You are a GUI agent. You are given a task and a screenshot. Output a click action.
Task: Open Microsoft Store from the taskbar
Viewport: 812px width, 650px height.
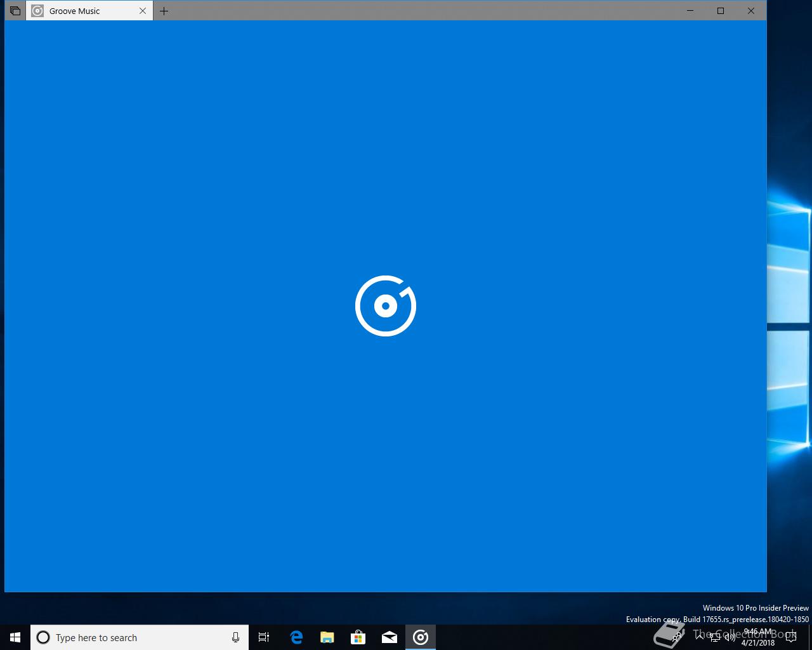(x=358, y=637)
